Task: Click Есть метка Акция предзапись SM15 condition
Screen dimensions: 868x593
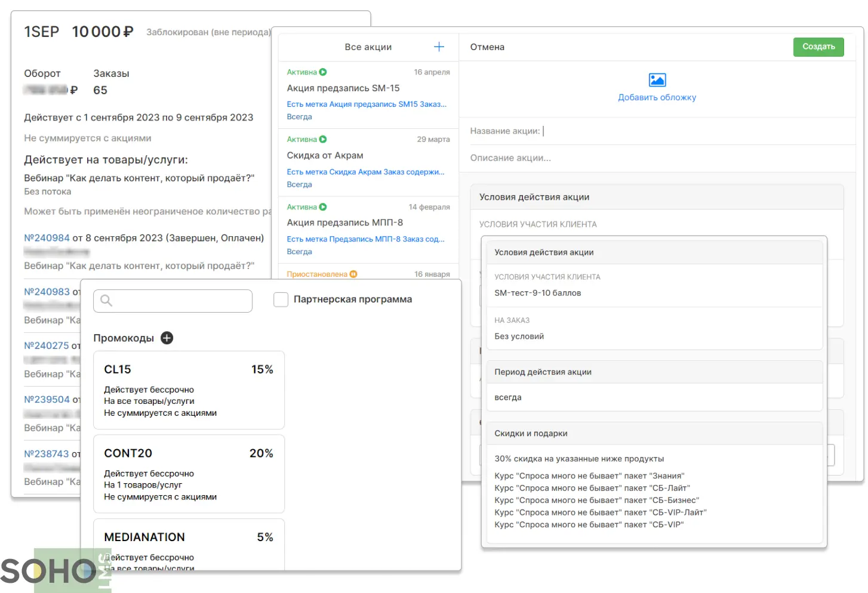Action: point(367,104)
